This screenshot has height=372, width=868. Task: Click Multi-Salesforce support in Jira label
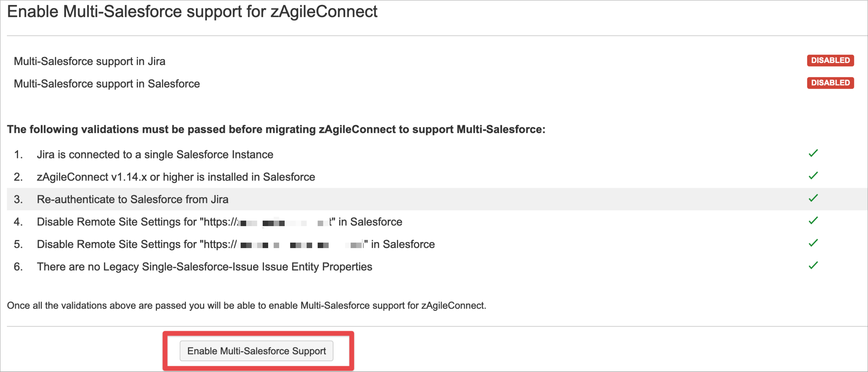(x=89, y=61)
